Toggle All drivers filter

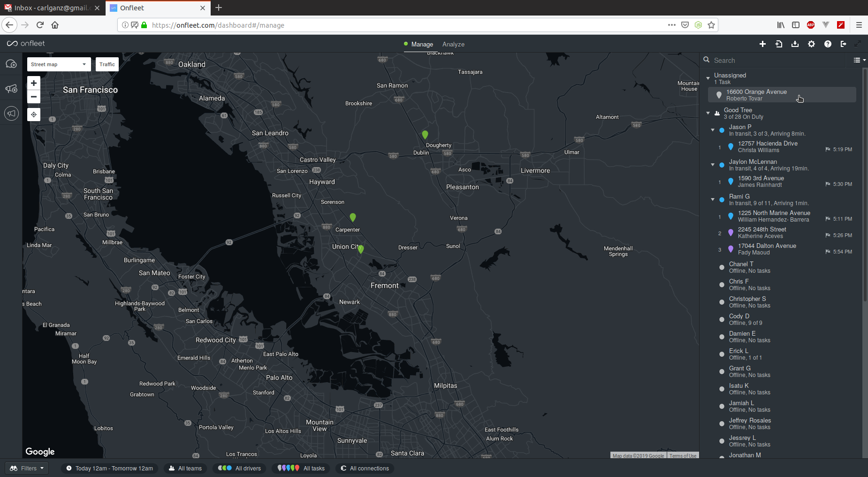coord(239,468)
